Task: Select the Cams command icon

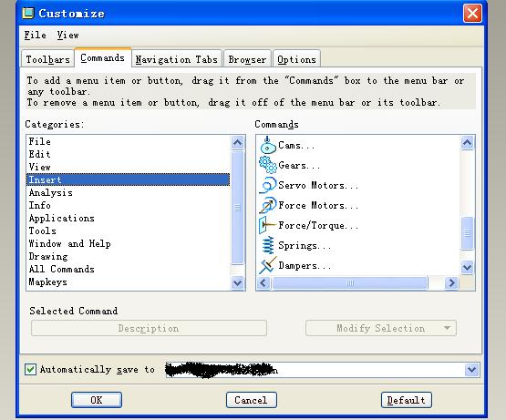Action: pos(267,146)
